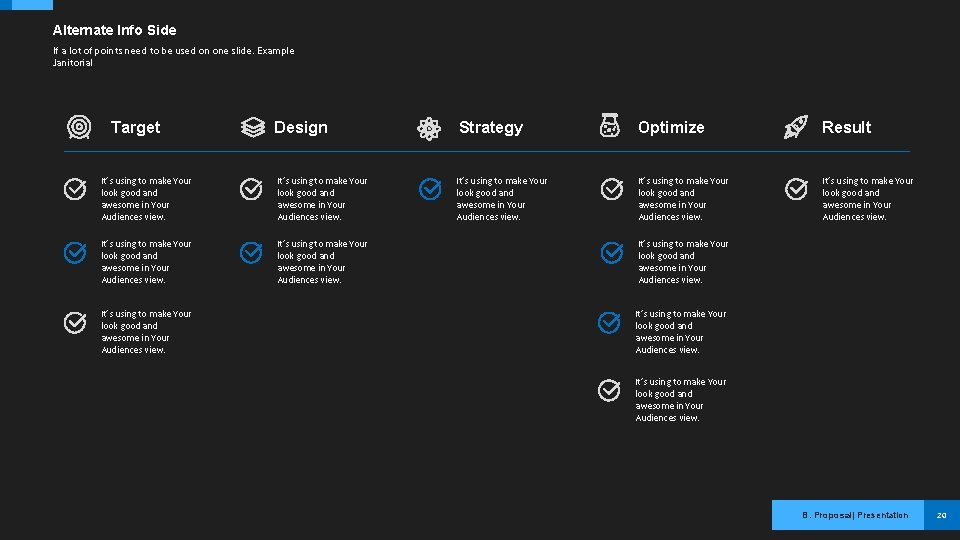Click the atom icon beside Strategy

(x=429, y=128)
